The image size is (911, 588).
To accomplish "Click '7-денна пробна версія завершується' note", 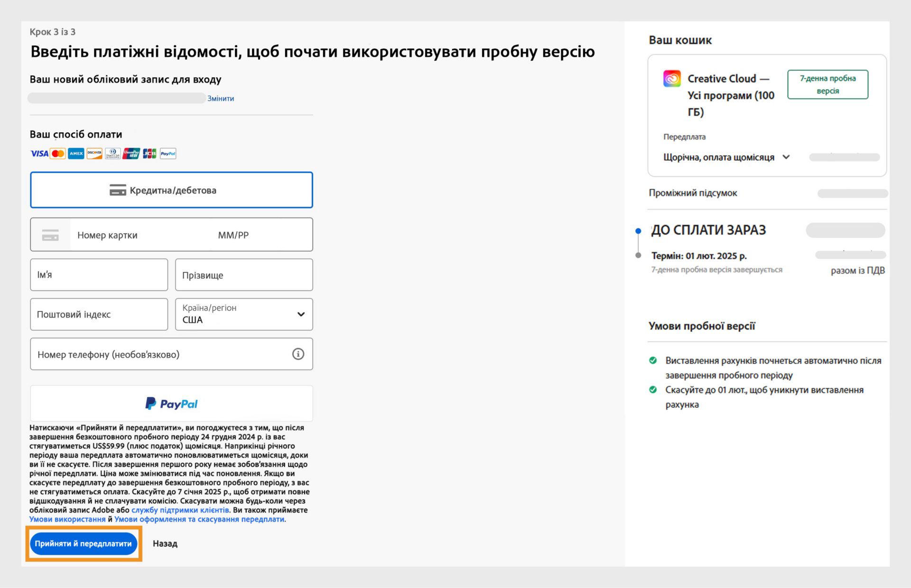I will (716, 270).
